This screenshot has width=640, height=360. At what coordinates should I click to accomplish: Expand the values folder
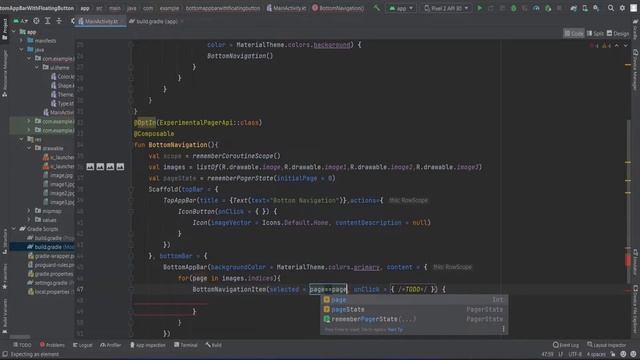(29, 220)
